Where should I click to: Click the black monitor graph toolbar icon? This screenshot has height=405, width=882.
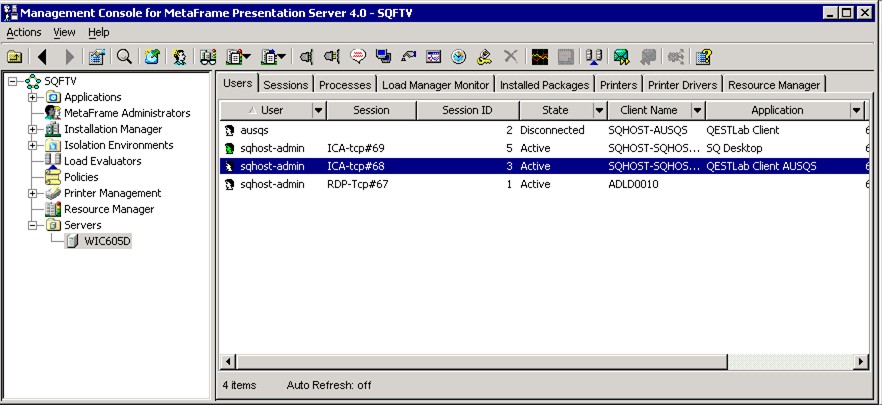(x=540, y=57)
